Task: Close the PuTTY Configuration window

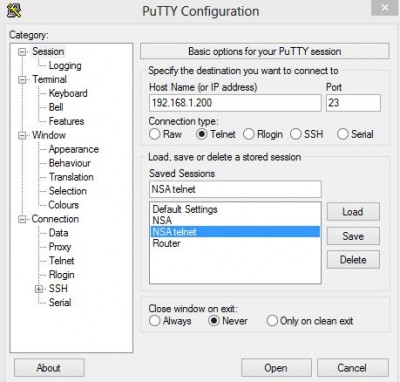Action: tap(385, 7)
